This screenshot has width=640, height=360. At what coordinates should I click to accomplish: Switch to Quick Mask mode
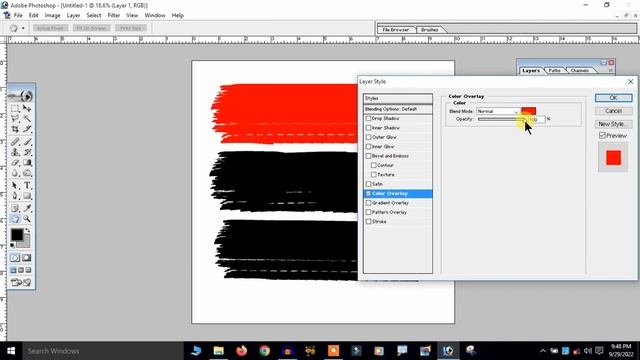click(27, 258)
